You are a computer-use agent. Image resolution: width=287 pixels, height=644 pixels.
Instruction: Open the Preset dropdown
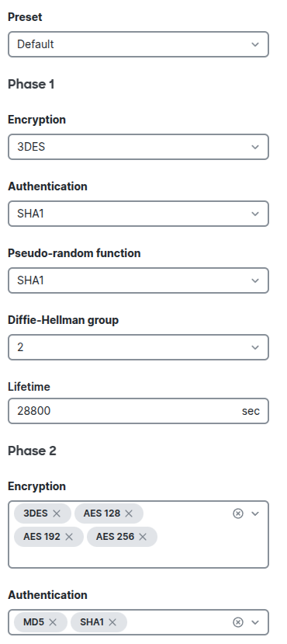[x=138, y=44]
